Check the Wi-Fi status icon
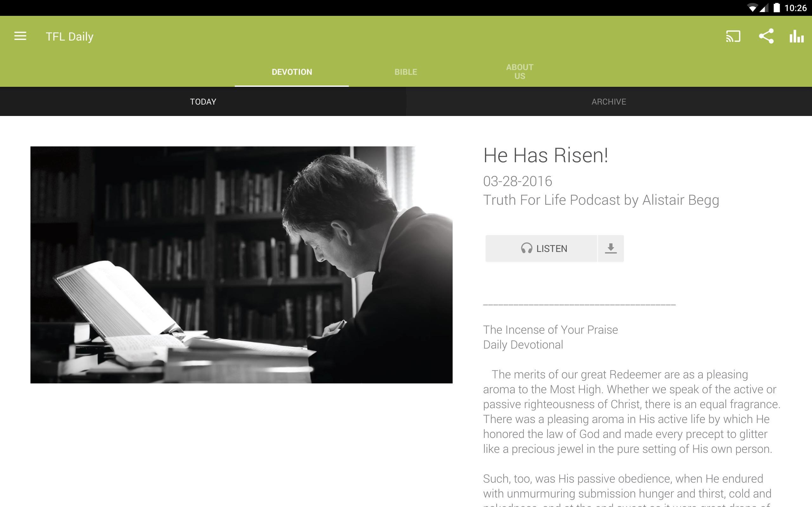The height and width of the screenshot is (507, 812). click(x=753, y=8)
